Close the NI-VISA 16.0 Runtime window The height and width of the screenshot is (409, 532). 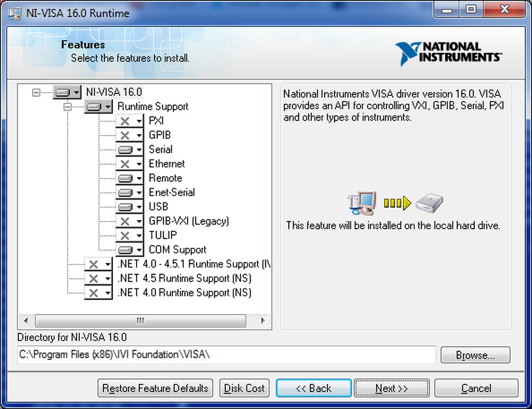505,10
